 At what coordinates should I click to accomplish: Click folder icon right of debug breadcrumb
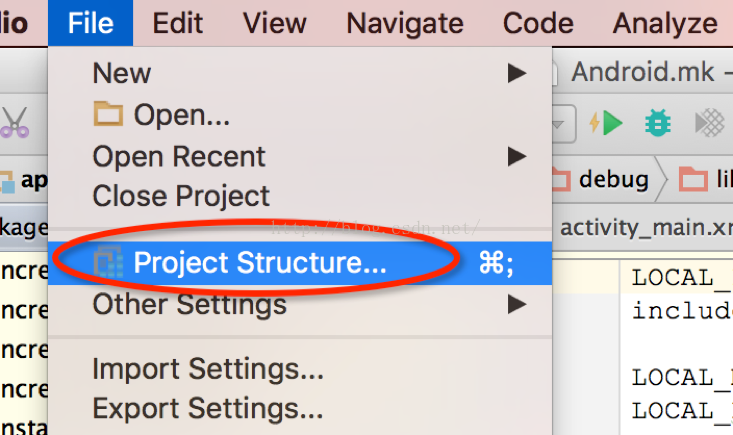pos(693,179)
